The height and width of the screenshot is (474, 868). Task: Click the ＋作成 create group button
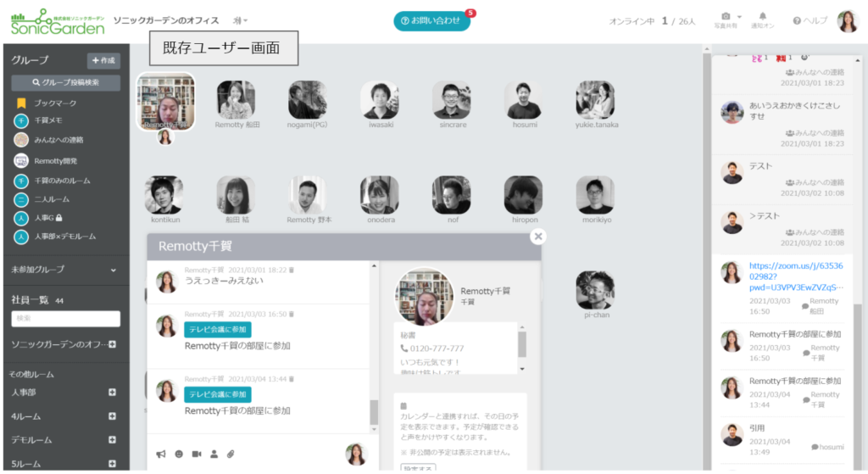(x=103, y=60)
